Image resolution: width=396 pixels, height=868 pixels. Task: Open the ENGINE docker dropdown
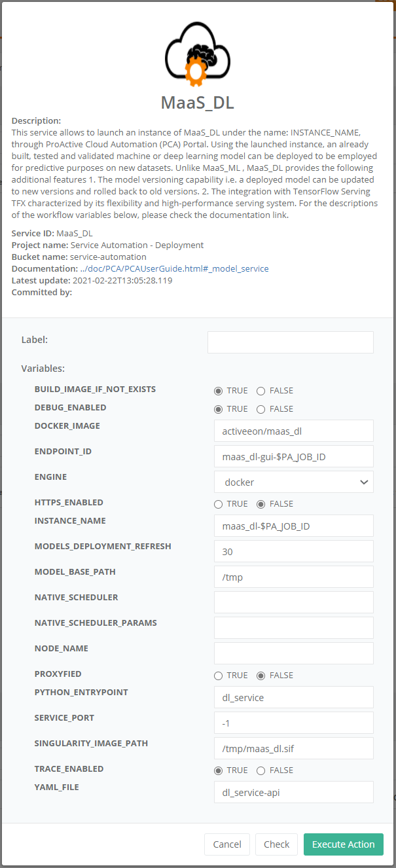click(x=294, y=482)
